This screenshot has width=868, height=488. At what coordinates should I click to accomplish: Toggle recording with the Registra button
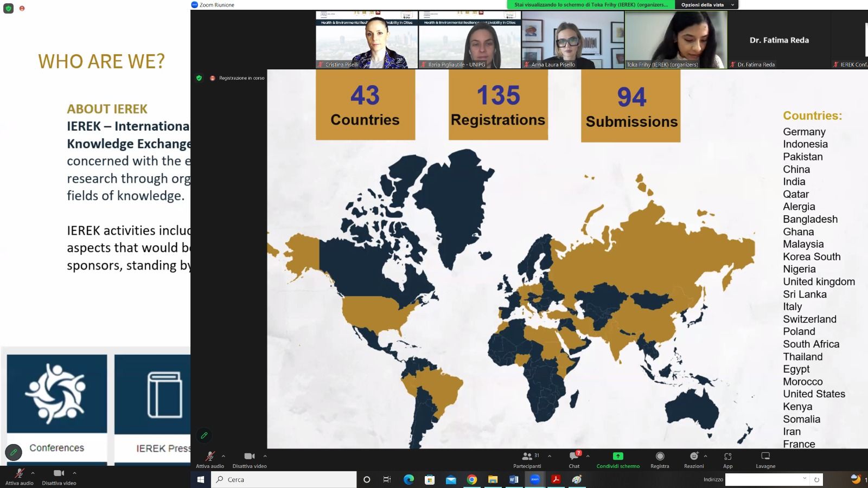coord(660,459)
